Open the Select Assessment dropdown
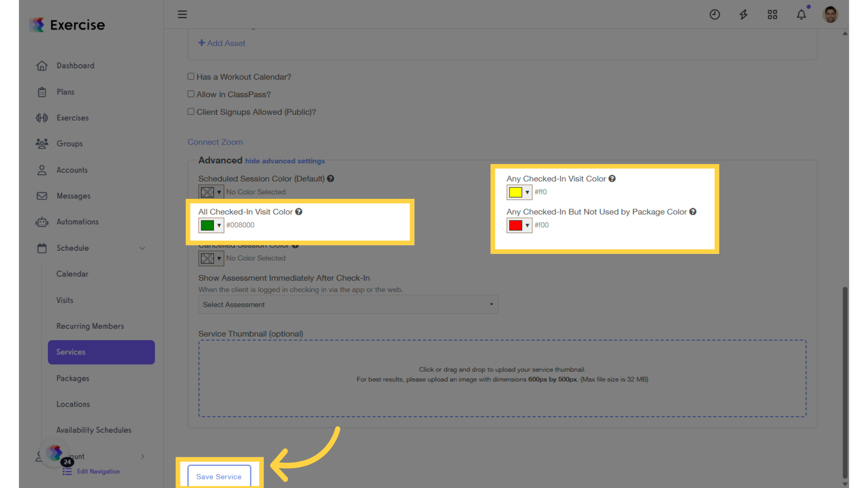 (x=348, y=305)
